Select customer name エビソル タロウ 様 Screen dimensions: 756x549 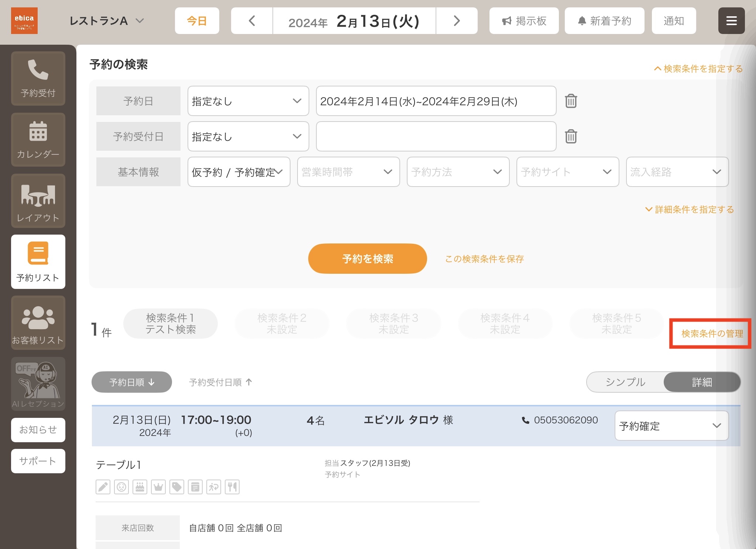pyautogui.click(x=408, y=420)
